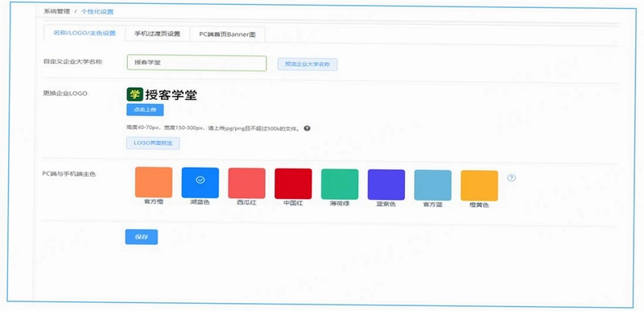The height and width of the screenshot is (311, 644).
Task: Click the 点击上传 button
Action: pyautogui.click(x=145, y=110)
